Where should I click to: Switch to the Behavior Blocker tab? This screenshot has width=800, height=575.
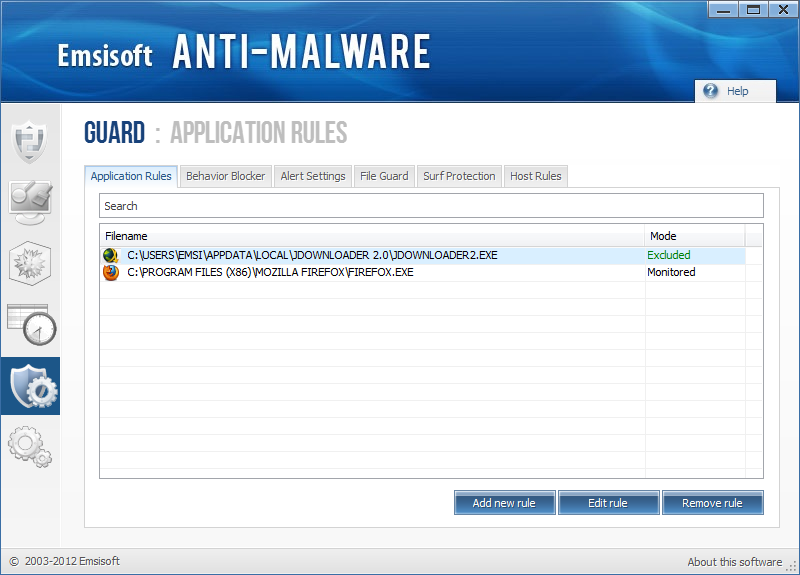226,176
